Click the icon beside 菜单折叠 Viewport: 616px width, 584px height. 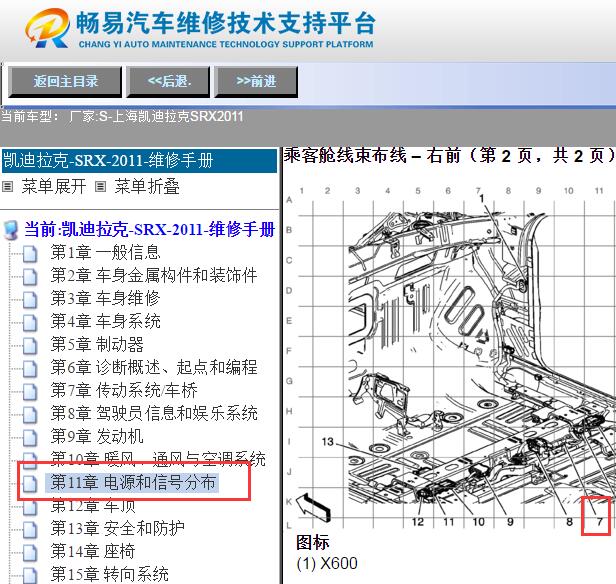(101, 187)
